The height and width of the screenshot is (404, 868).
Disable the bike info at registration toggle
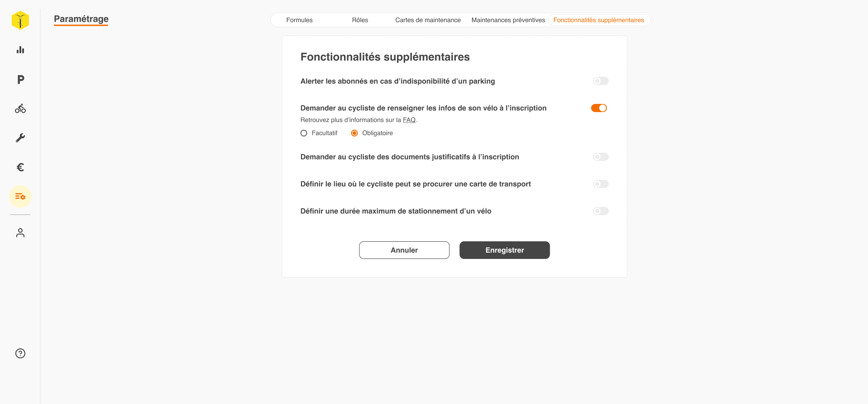coord(599,108)
